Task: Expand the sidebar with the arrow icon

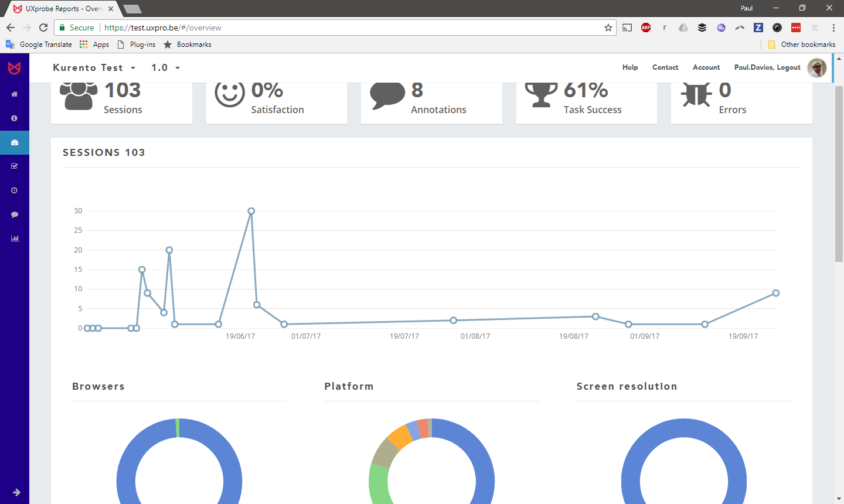Action: click(16, 492)
